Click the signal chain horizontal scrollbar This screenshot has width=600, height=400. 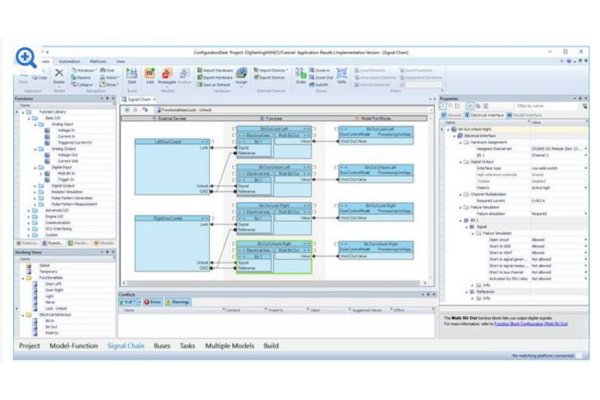[x=274, y=283]
